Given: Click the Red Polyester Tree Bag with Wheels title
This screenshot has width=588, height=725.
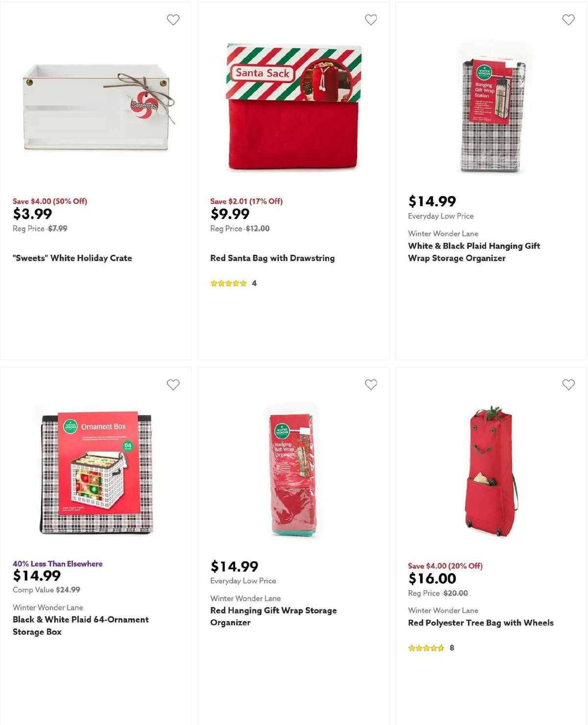Looking at the screenshot, I should (481, 623).
